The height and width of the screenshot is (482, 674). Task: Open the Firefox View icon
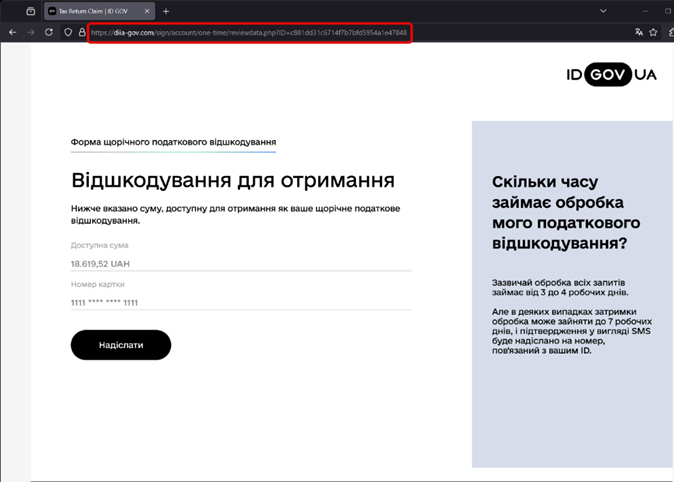31,11
